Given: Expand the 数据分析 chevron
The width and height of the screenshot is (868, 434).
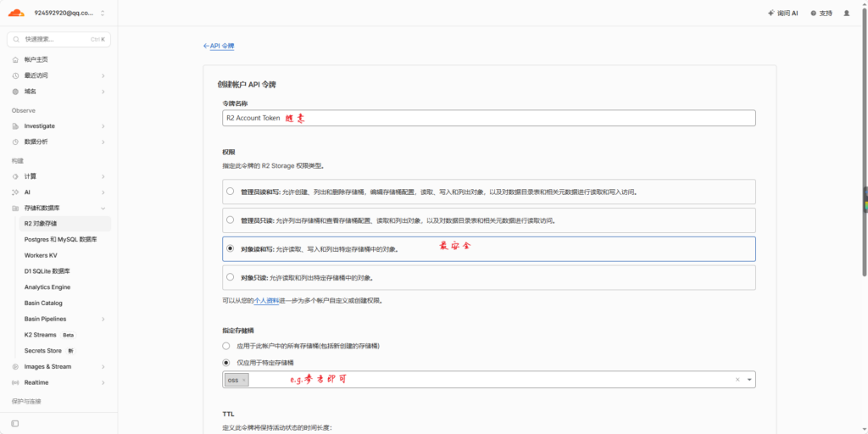Looking at the screenshot, I should 103,142.
